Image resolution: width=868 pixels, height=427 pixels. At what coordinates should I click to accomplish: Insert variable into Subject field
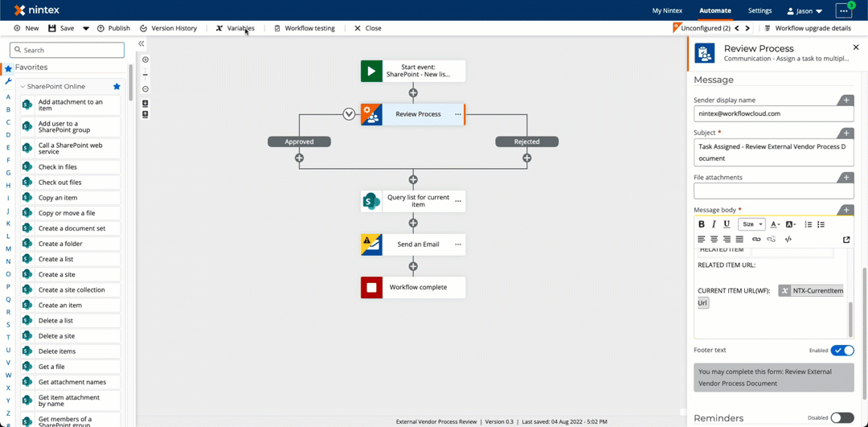pyautogui.click(x=845, y=133)
